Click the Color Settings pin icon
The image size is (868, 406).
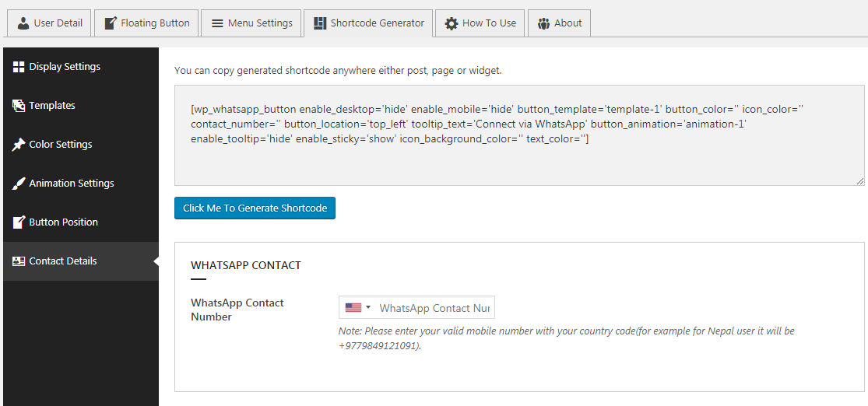pos(19,145)
